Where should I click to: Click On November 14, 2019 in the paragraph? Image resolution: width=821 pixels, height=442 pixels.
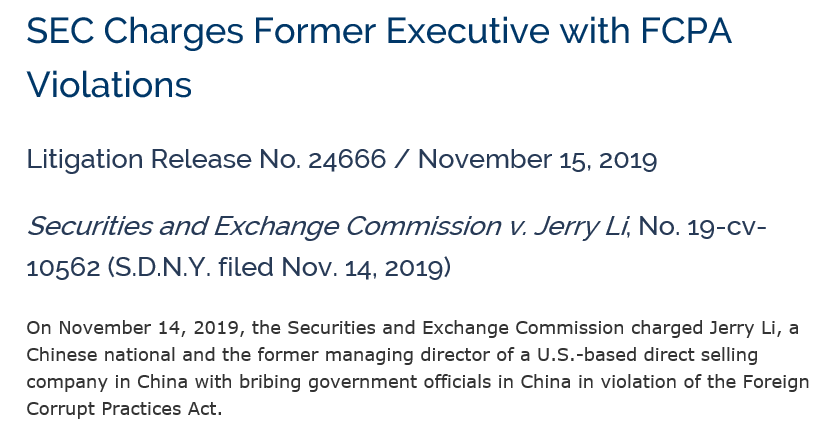coord(133,328)
